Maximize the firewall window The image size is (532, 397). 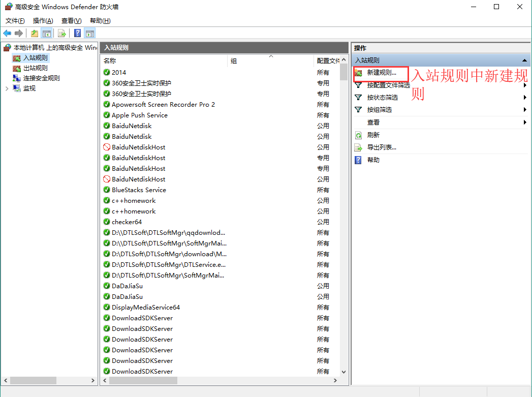(496, 7)
